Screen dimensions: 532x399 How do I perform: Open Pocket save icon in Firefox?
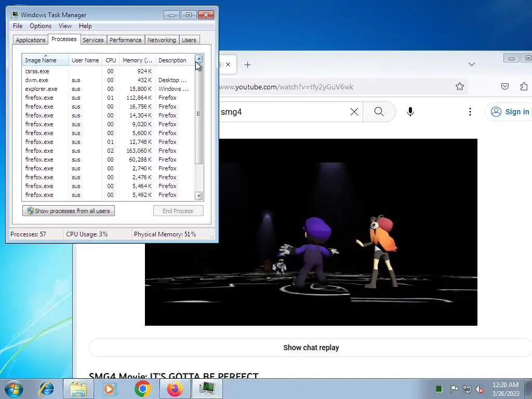pos(505,87)
